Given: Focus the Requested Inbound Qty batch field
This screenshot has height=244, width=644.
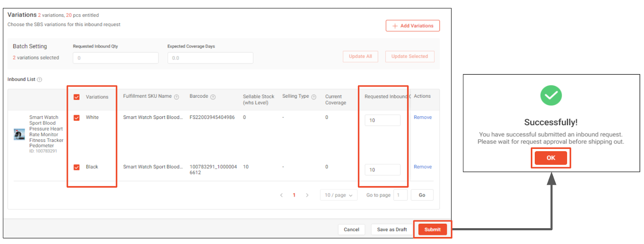Looking at the screenshot, I should pos(116,58).
